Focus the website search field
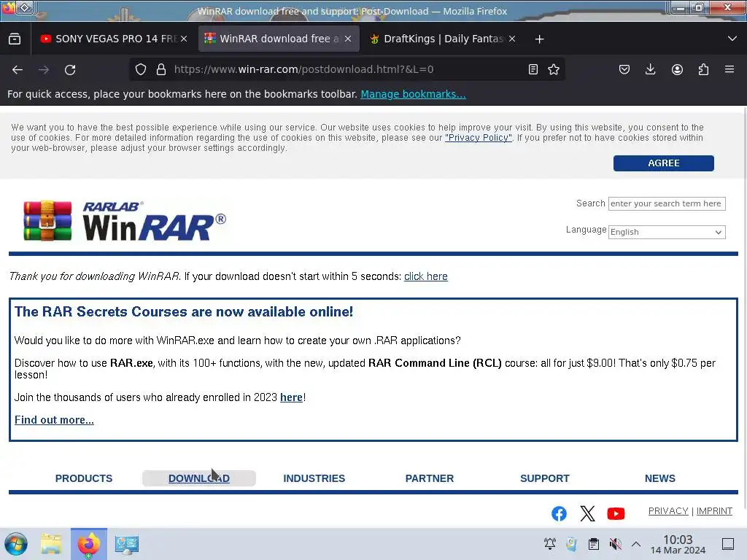 coord(667,204)
